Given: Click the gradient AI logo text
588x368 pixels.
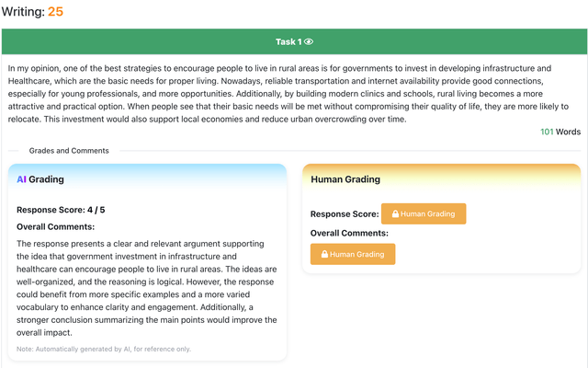Looking at the screenshot, I should click(21, 179).
